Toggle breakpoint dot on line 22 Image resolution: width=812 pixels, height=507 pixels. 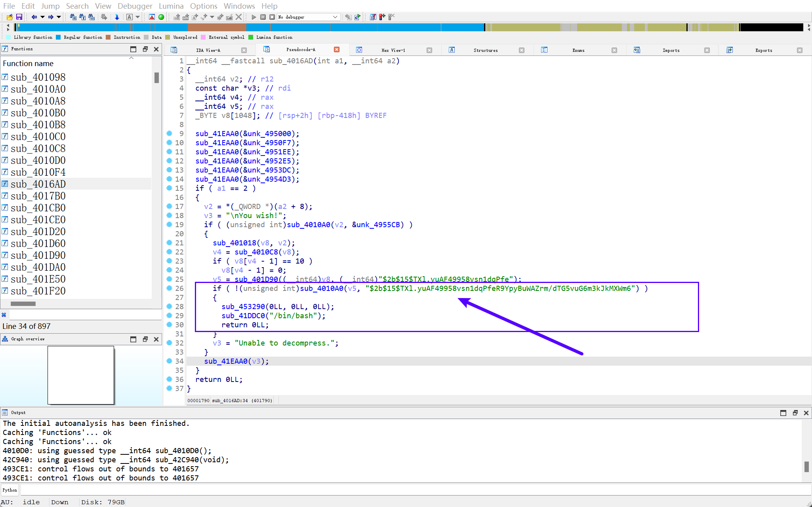click(169, 252)
